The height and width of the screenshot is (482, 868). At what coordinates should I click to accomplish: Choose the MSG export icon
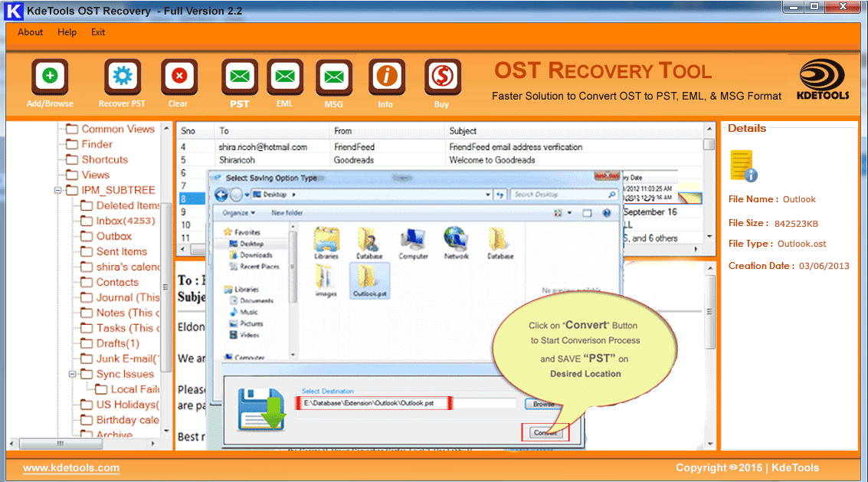tap(333, 77)
